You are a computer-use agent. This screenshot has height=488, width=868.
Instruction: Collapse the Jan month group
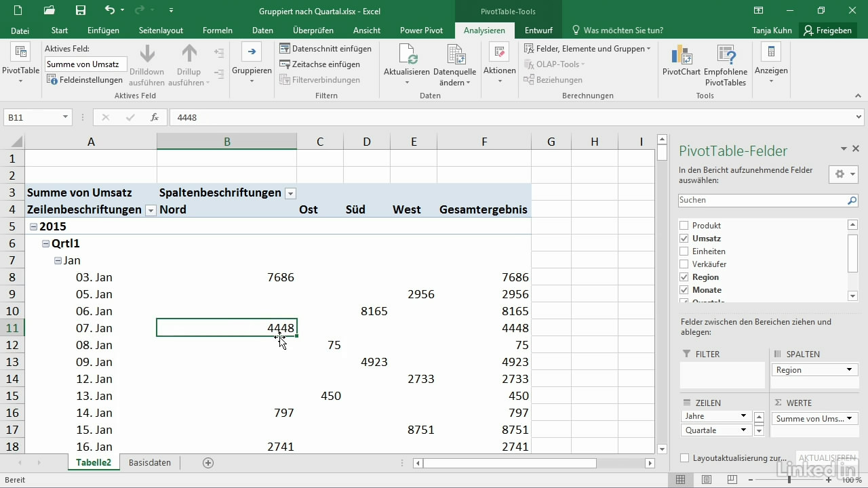pyautogui.click(x=58, y=261)
